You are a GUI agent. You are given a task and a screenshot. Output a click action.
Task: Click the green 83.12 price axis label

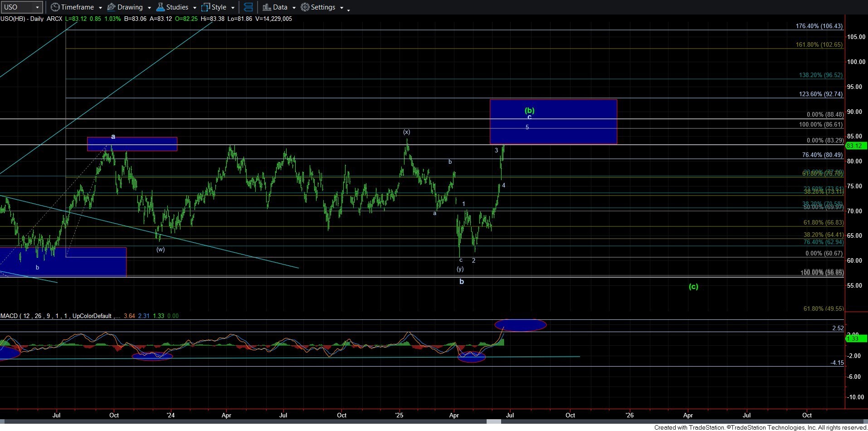[x=855, y=146]
